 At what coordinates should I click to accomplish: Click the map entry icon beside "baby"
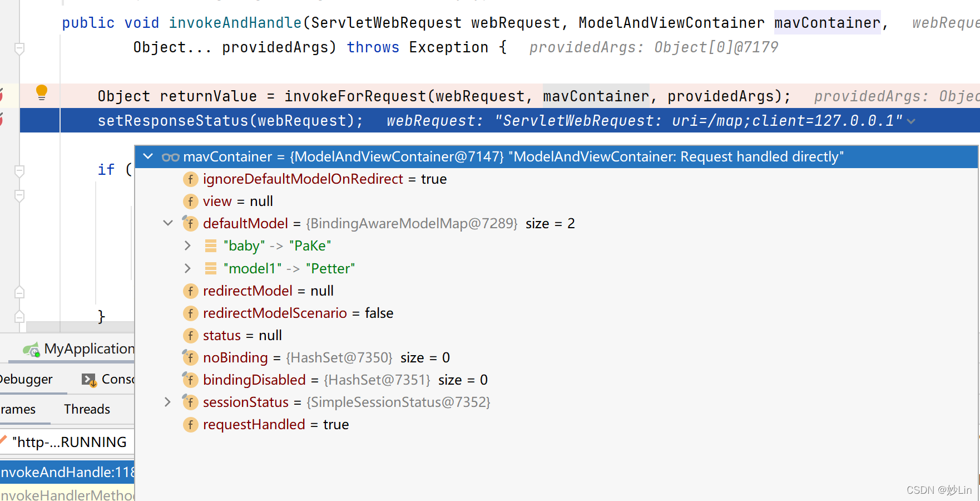210,245
